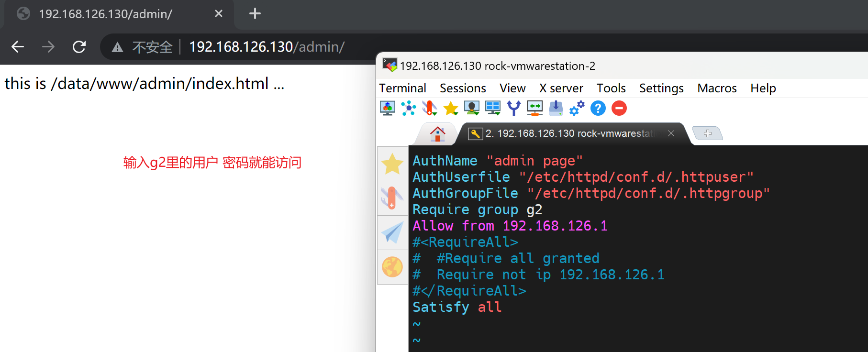Click the blue Help question mark icon

click(x=598, y=109)
